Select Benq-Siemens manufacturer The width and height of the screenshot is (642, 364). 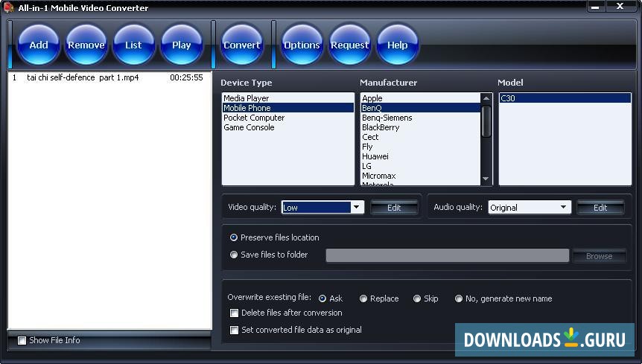(421, 118)
